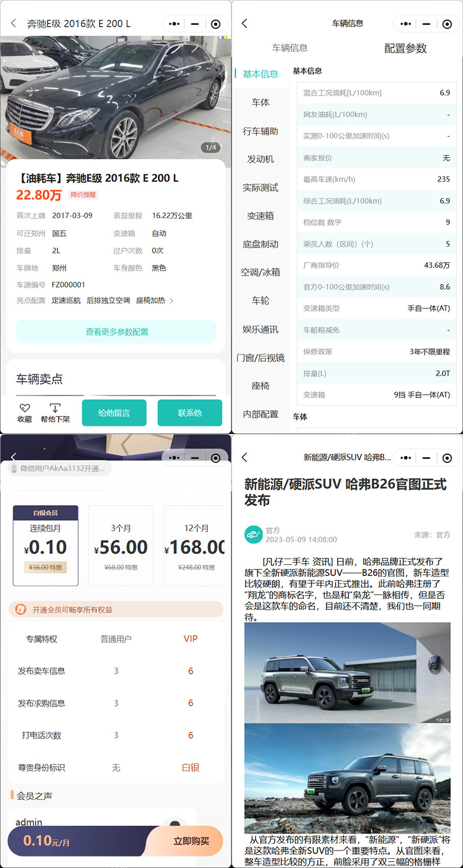This screenshot has height=868, width=463.
Task: Select 座椅 in the sidebar
Action: 260,386
